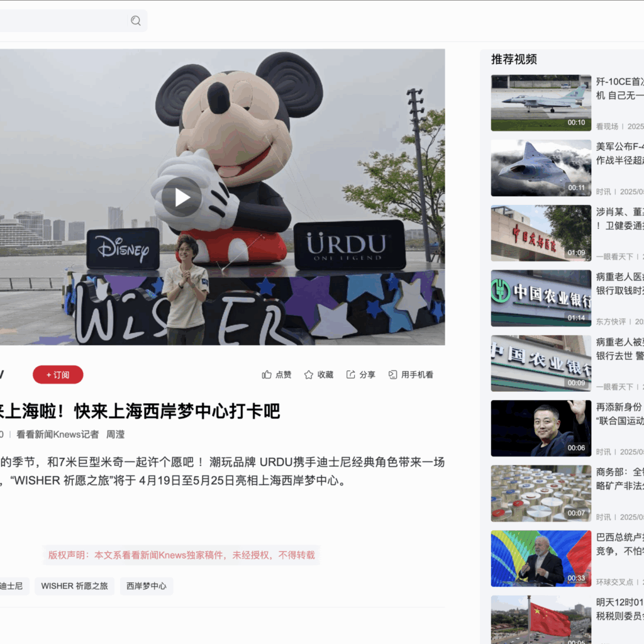Click the 东方快评 source label
The image size is (644, 644).
pyautogui.click(x=611, y=321)
